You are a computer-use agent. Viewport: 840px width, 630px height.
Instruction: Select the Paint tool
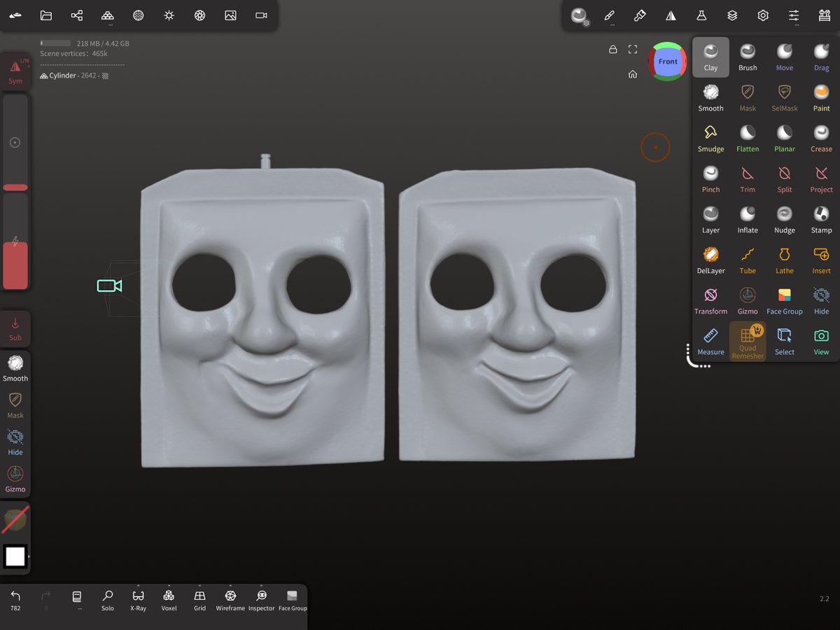[822, 97]
